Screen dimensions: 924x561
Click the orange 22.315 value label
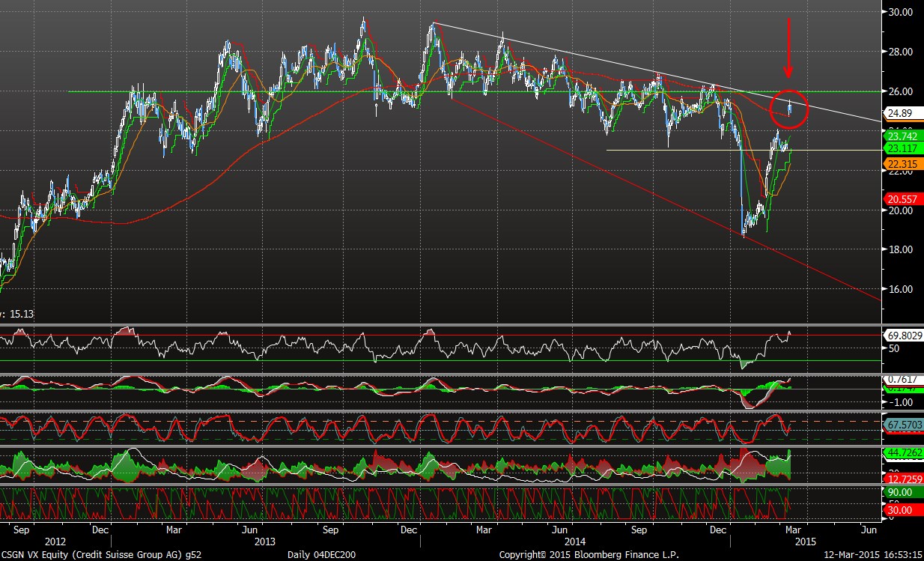pos(902,164)
